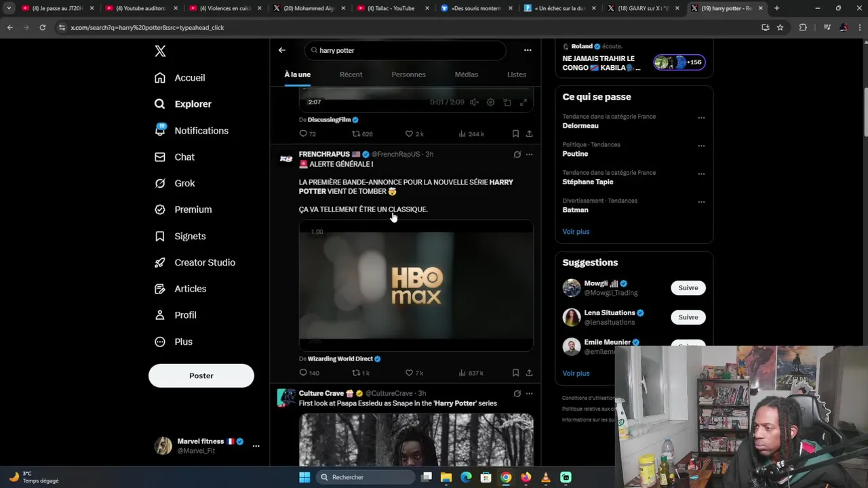Switch to the Médias tab
868x488 pixels.
(x=466, y=75)
